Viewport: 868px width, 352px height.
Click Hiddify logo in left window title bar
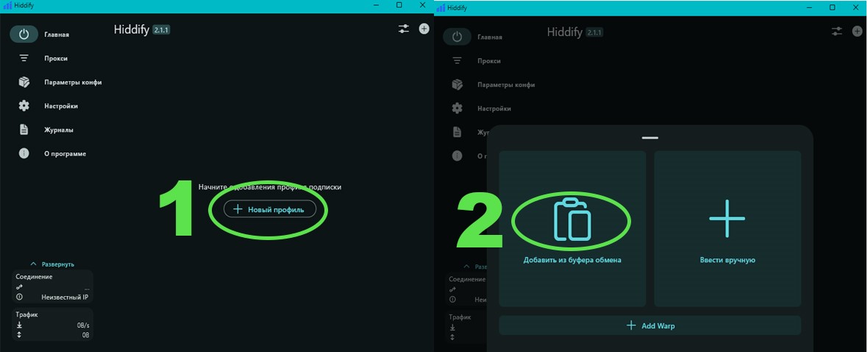[x=7, y=5]
